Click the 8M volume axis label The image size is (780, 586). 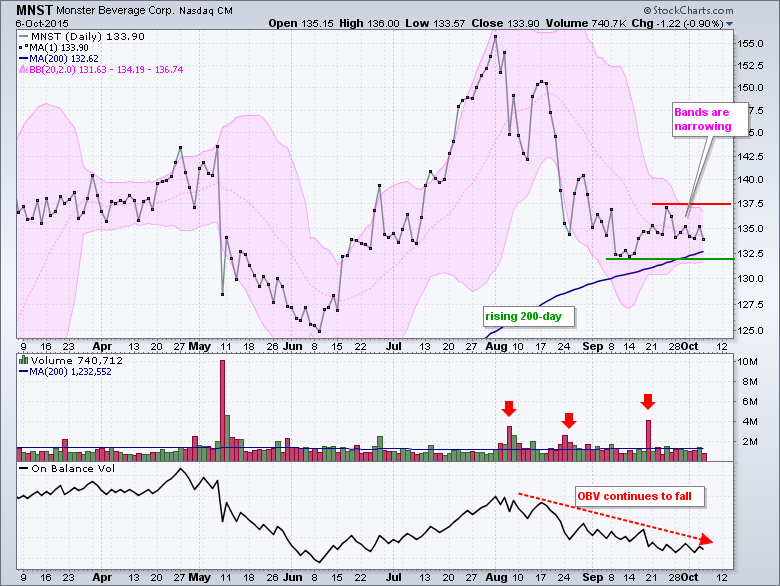tap(750, 382)
